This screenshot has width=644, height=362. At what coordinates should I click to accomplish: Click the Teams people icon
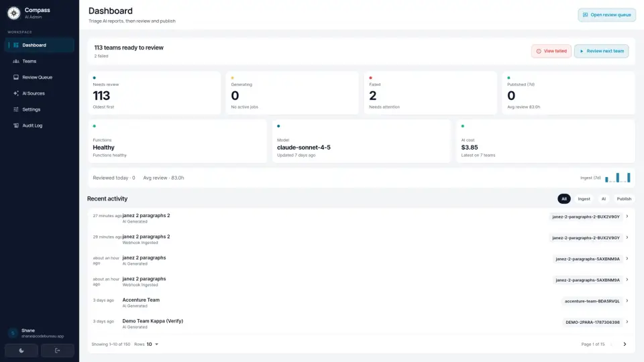[16, 61]
